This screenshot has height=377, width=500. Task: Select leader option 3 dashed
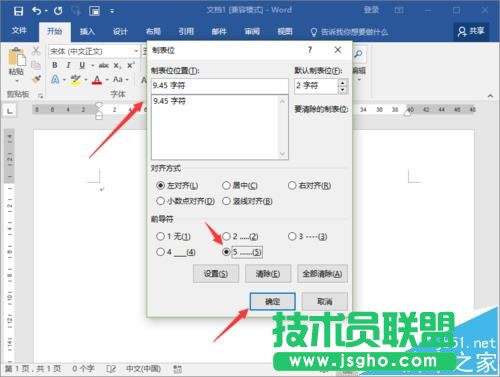pos(292,236)
